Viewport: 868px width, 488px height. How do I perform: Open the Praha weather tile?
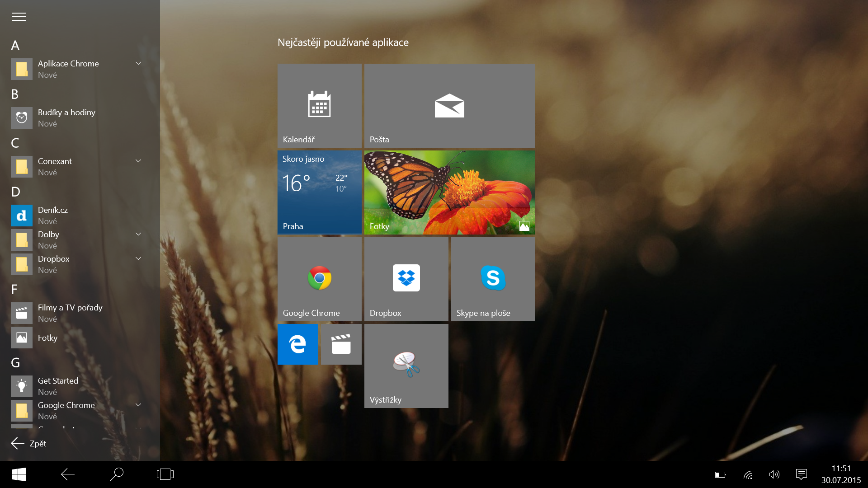click(319, 192)
